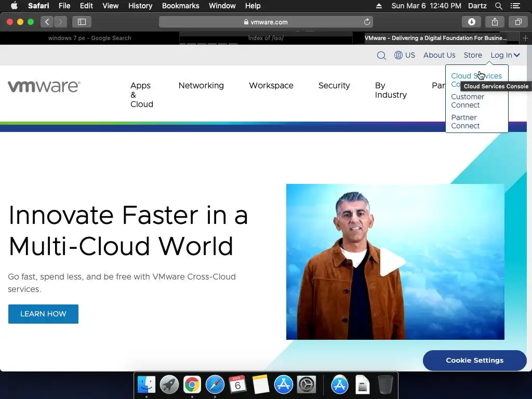The image size is (532, 399).
Task: Click the globe US region selector
Action: click(404, 55)
